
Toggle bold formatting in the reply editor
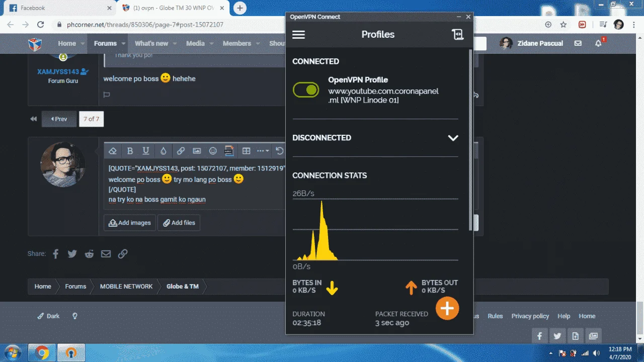[x=130, y=151]
